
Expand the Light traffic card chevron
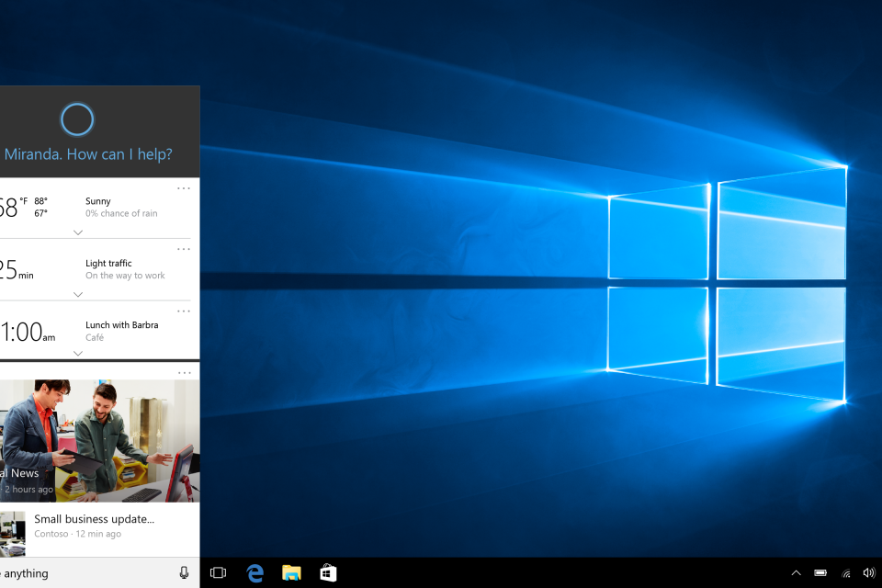coord(78,294)
